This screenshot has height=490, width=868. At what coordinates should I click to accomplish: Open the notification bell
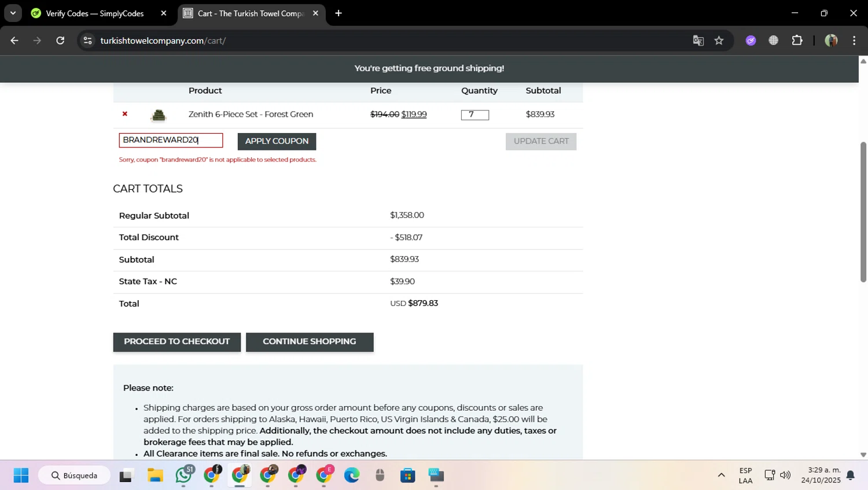pyautogui.click(x=850, y=476)
